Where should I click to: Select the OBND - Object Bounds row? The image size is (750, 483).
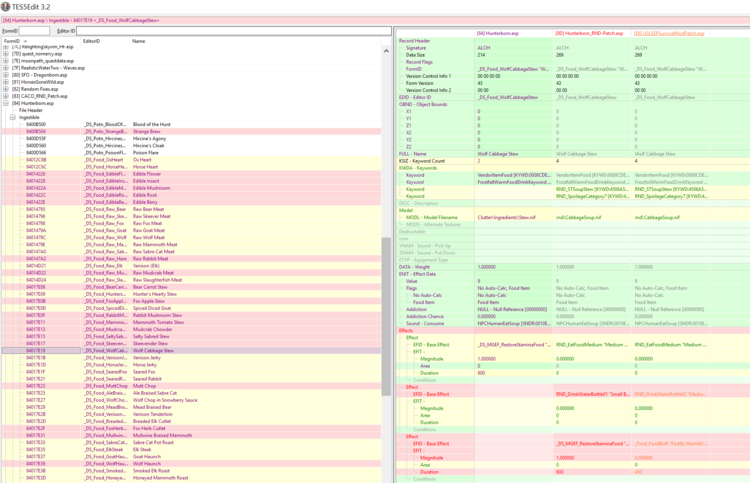coord(573,104)
